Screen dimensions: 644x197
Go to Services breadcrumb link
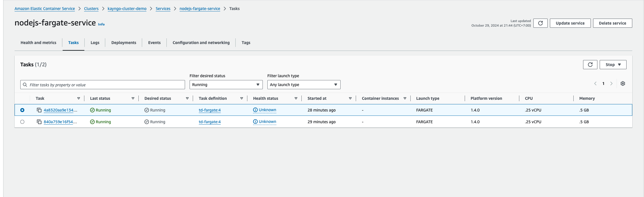pyautogui.click(x=163, y=9)
